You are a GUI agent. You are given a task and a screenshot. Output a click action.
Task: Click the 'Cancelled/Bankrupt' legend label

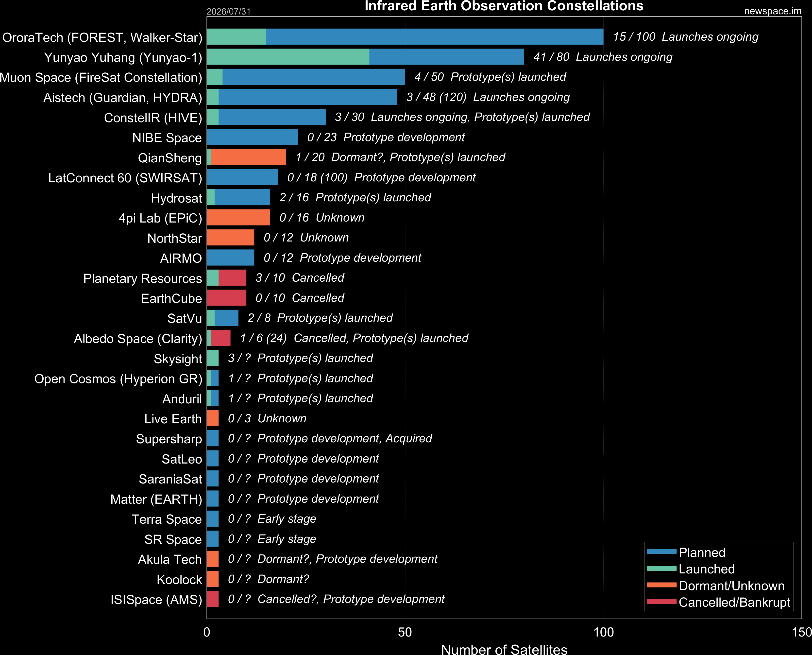734,602
